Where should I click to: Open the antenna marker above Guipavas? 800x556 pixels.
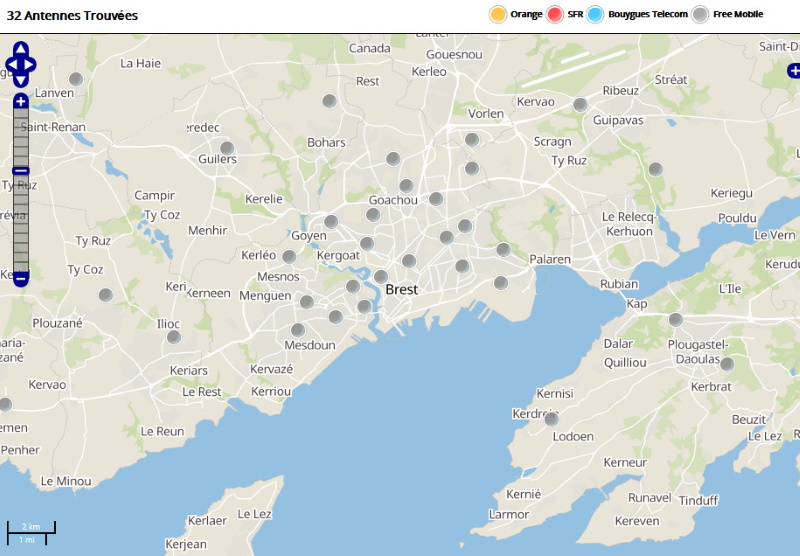(579, 104)
